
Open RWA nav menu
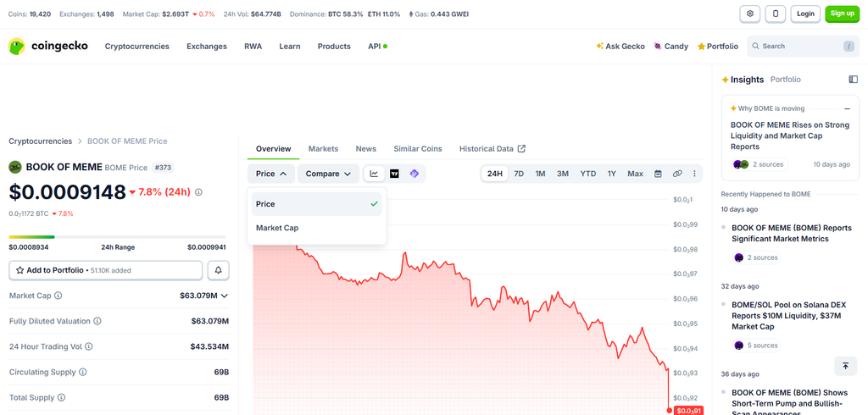(253, 47)
